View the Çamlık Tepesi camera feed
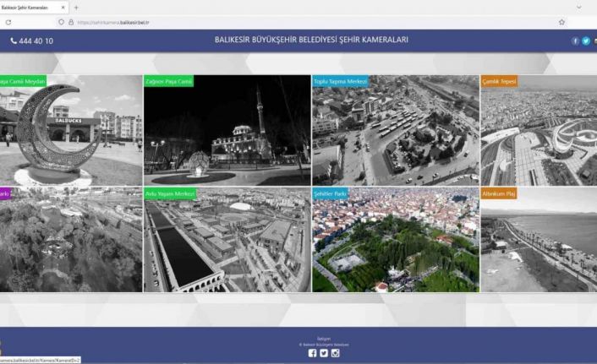Image resolution: width=597 pixels, height=364 pixels. (539, 130)
